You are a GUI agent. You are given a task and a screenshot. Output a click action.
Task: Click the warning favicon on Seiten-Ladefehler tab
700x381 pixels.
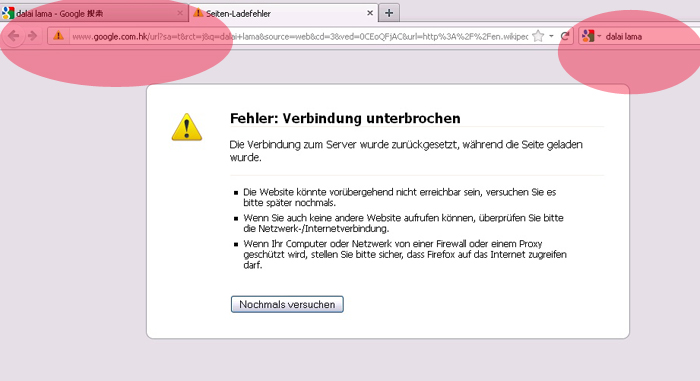click(x=198, y=13)
